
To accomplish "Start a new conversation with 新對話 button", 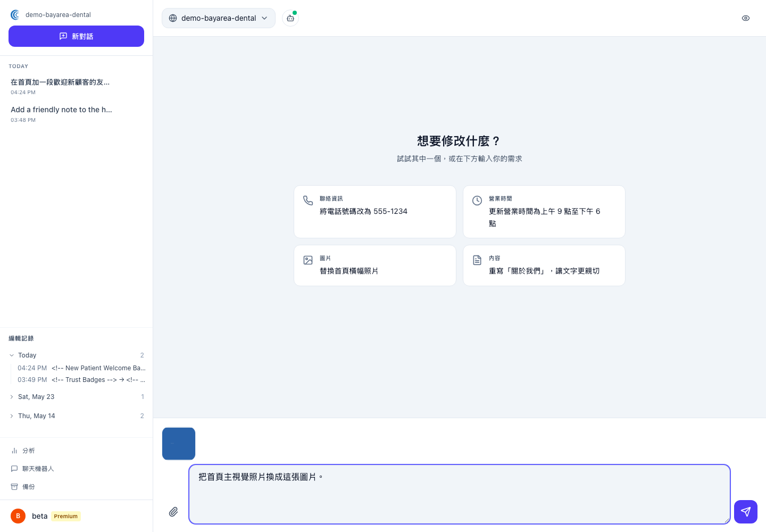I will pyautogui.click(x=76, y=36).
